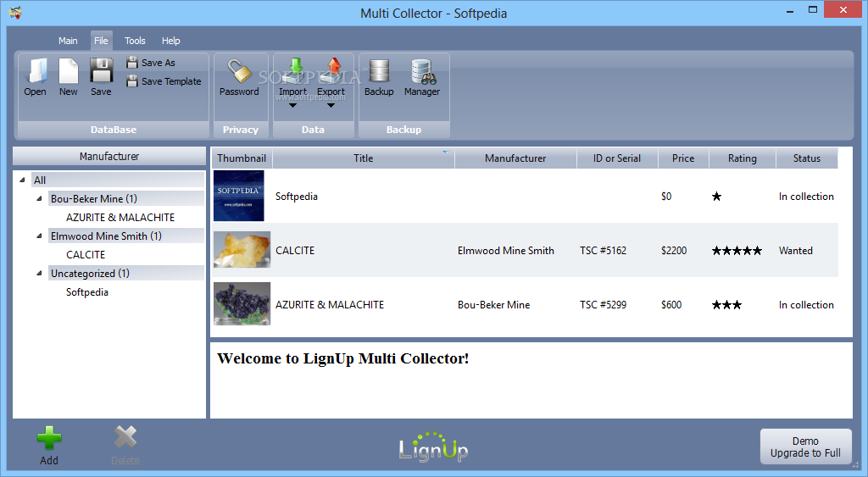Click the Export data icon
This screenshot has width=868, height=477.
click(332, 71)
